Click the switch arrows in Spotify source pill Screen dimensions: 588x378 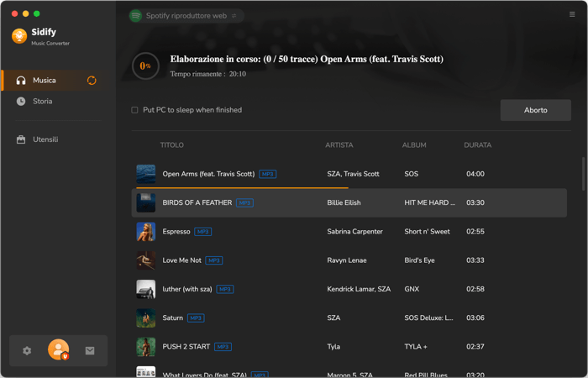tap(234, 16)
